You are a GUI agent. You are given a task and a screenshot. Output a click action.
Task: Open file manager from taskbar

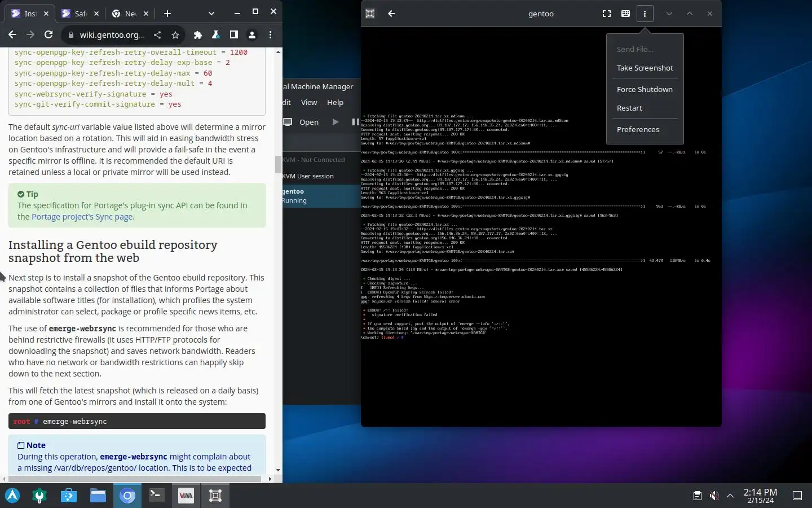[98, 496]
